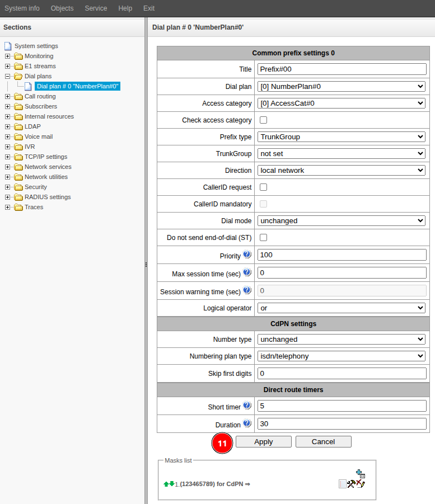
Task: Open the notepad list icon for mask 1
Action: pyautogui.click(x=343, y=484)
